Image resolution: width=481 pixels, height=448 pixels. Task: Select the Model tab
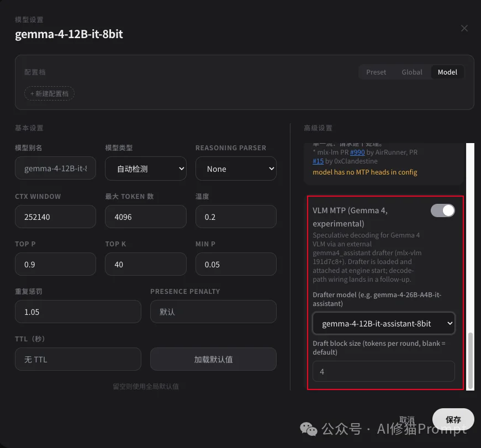(447, 72)
